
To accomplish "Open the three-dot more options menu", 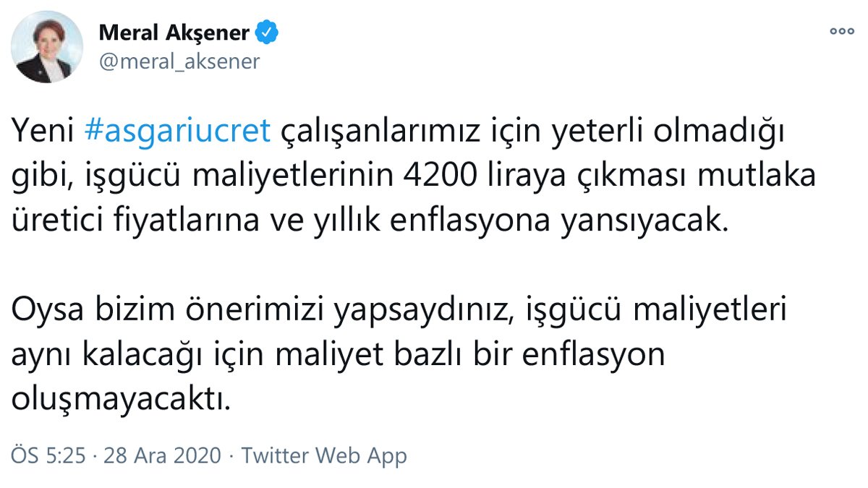I will click(x=842, y=32).
